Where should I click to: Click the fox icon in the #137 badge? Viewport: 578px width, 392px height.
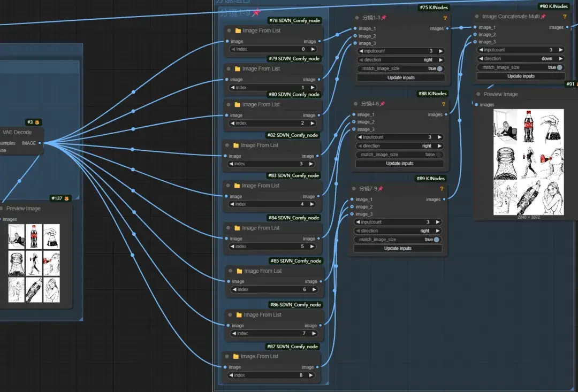66,198
